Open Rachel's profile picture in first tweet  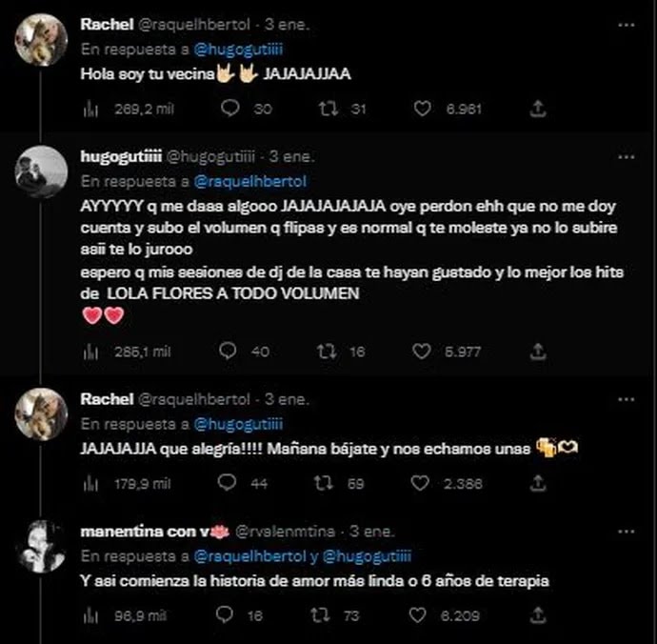pos(41,40)
